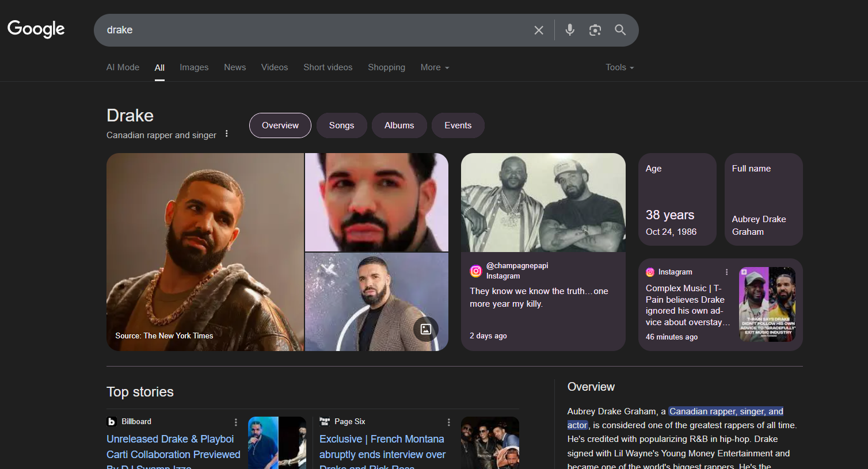
Task: Open the more images icon on photo collage
Action: click(426, 329)
